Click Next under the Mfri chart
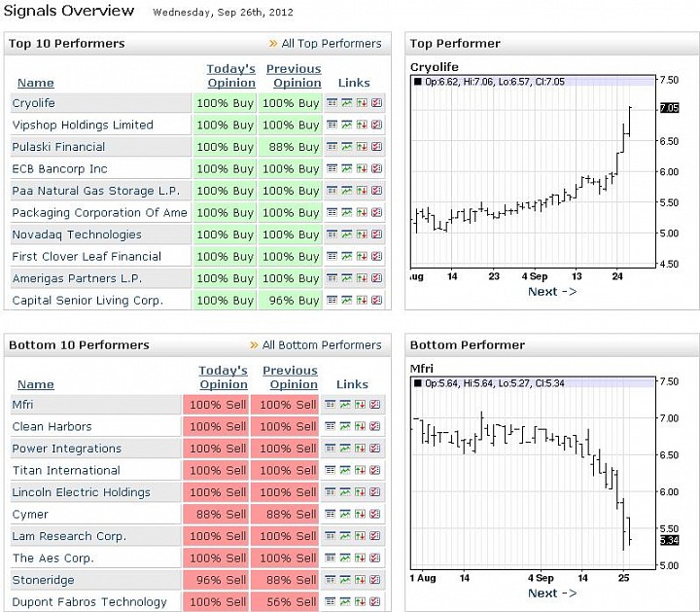 (552, 593)
